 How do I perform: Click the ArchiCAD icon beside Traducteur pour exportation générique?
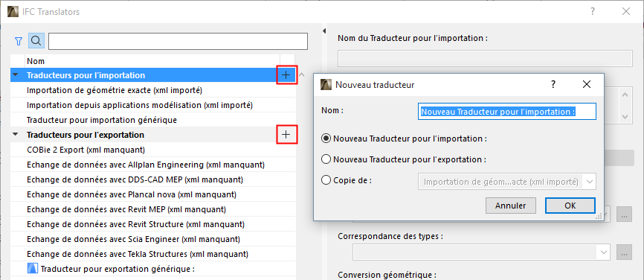click(33, 269)
